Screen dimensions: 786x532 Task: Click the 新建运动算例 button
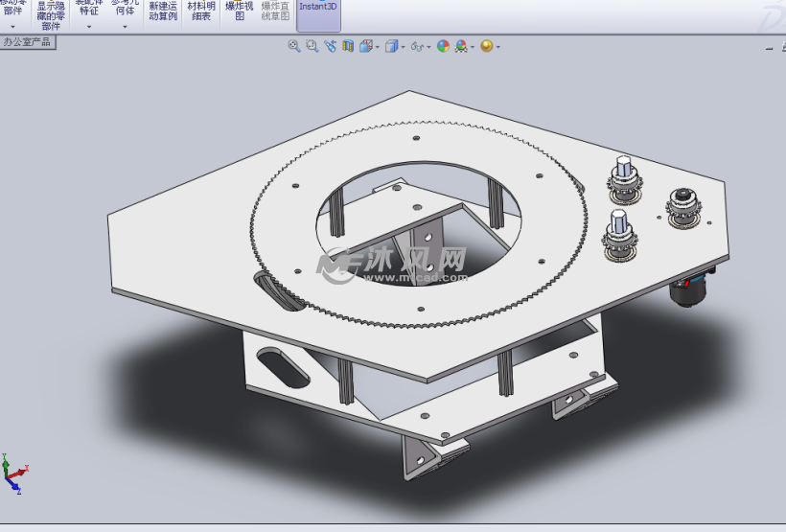[x=163, y=12]
